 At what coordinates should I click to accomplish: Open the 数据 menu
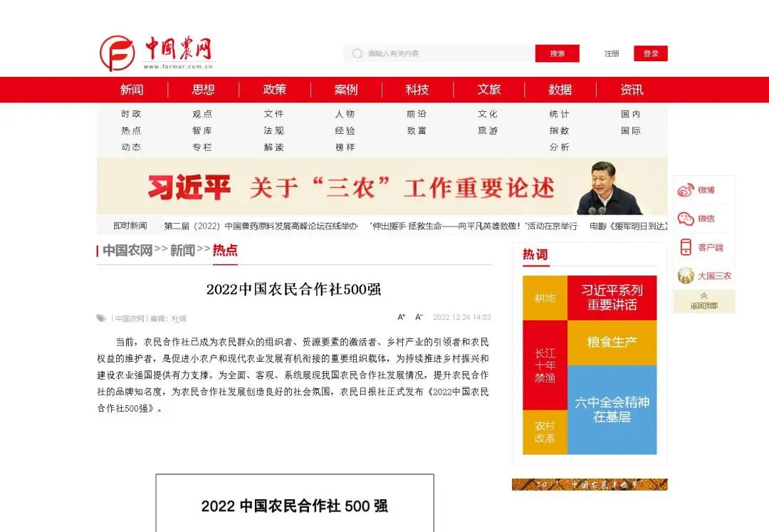[x=560, y=90]
